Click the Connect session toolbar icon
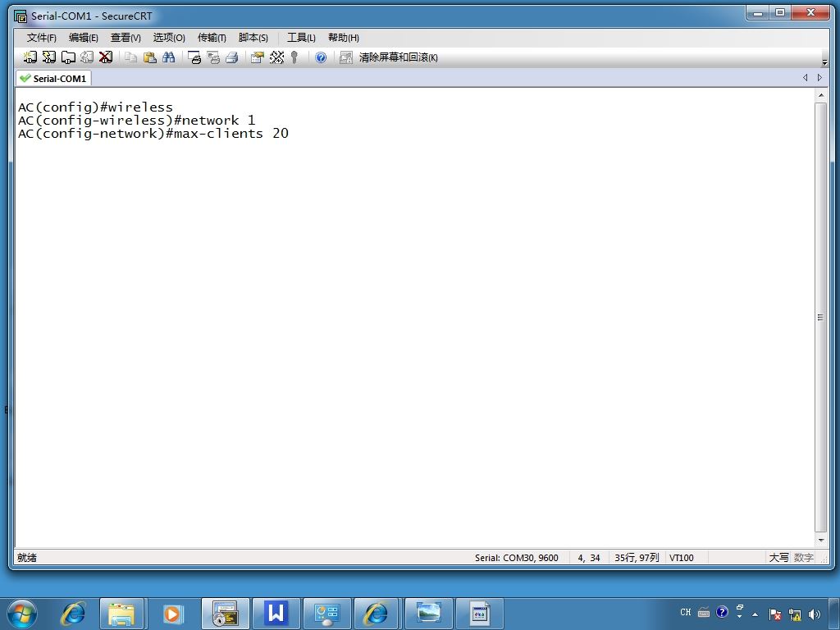840x630 pixels. pos(30,57)
